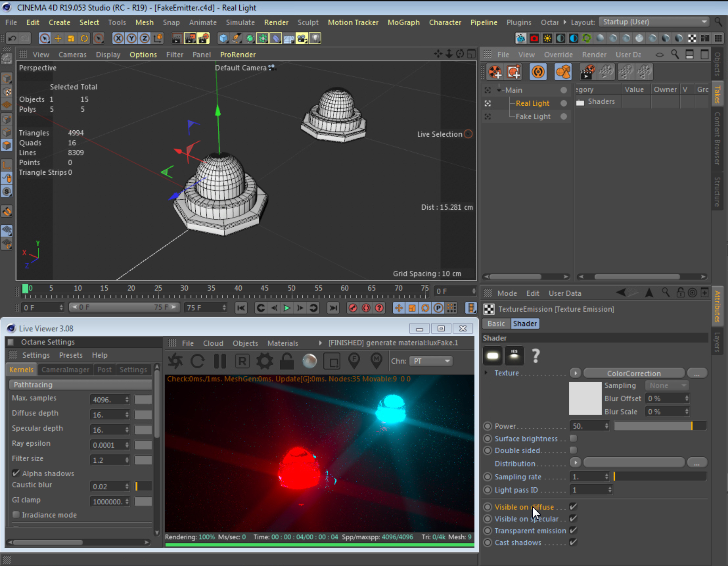
Task: Uncheck Cast shadows option
Action: (x=574, y=542)
